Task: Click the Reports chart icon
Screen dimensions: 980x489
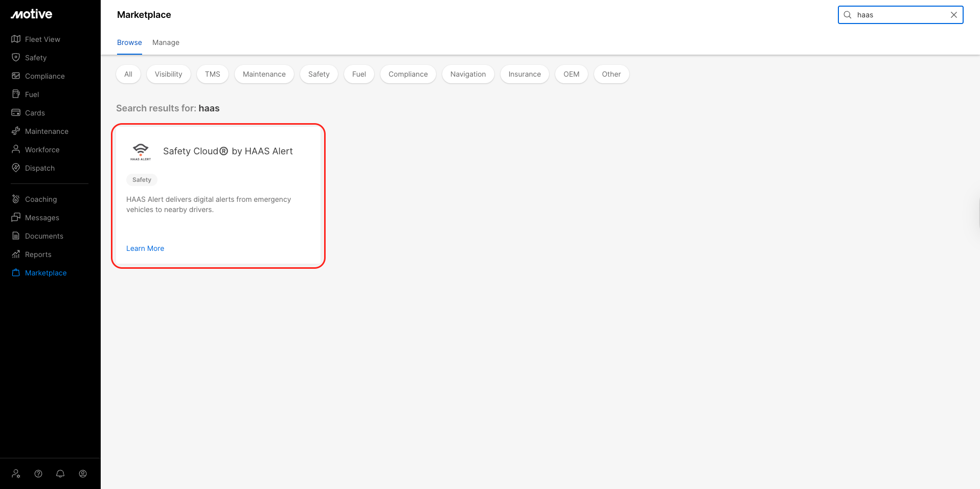Action: pos(16,254)
